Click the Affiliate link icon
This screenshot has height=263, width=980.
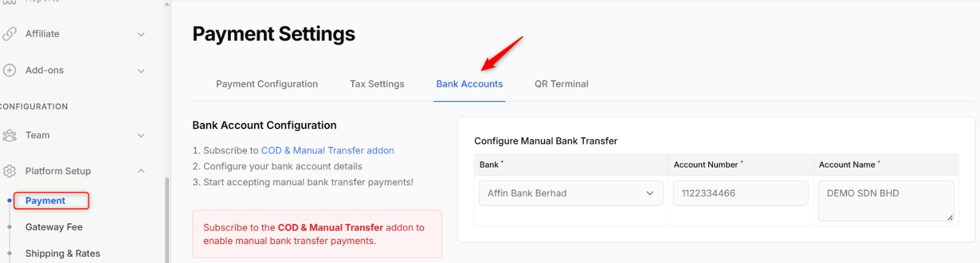pos(9,34)
